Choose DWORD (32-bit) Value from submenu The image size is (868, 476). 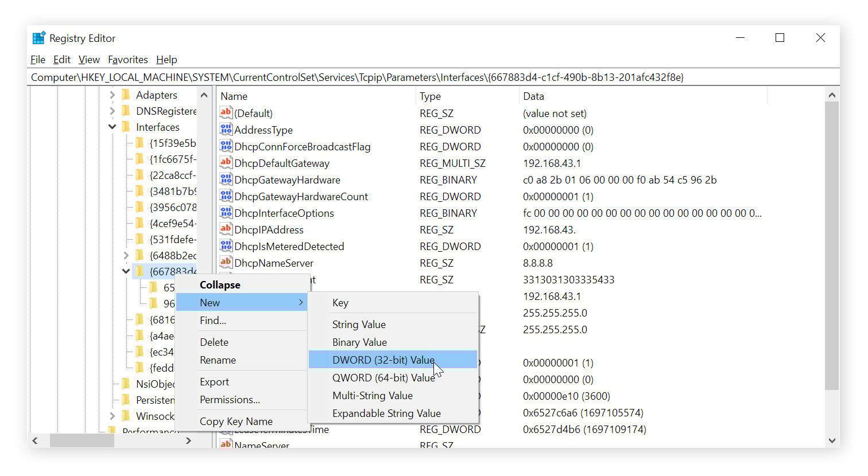393,360
